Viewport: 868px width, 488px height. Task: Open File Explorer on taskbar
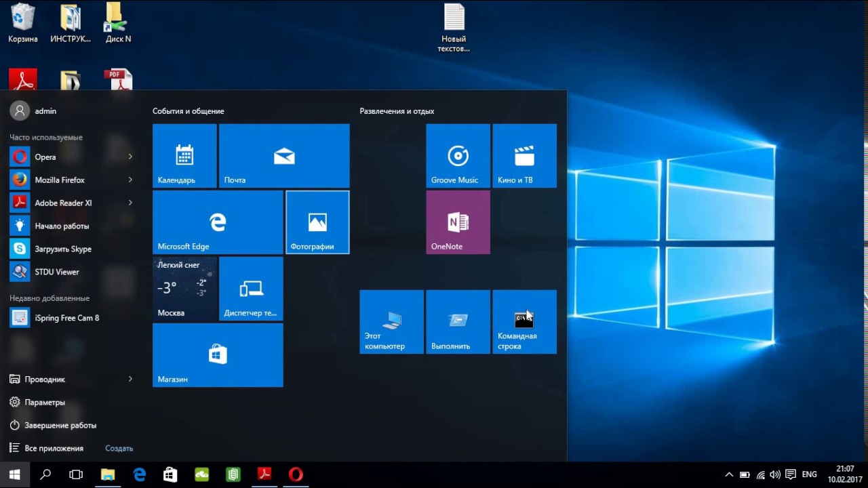coord(108,474)
